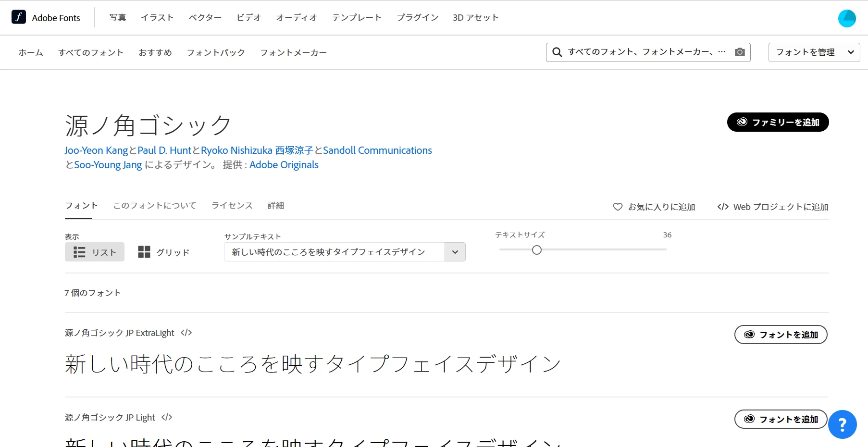Click the 7 個のフォント count text
The width and height of the screenshot is (868, 447).
click(x=93, y=293)
